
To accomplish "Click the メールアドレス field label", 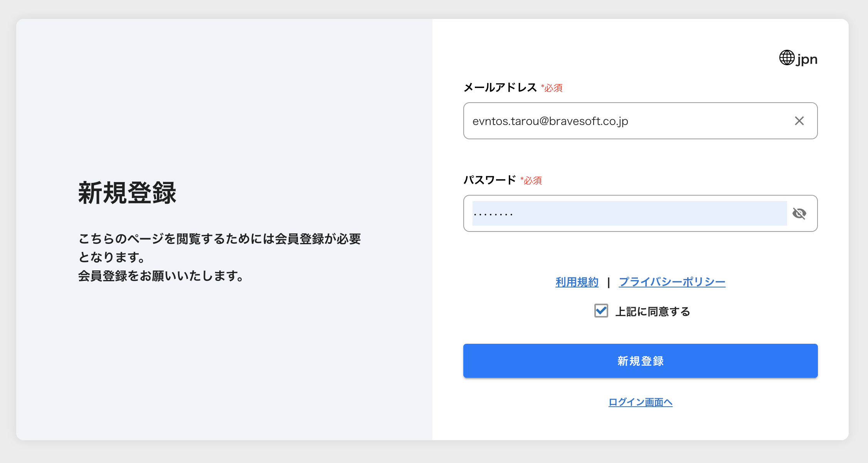I will pos(500,88).
